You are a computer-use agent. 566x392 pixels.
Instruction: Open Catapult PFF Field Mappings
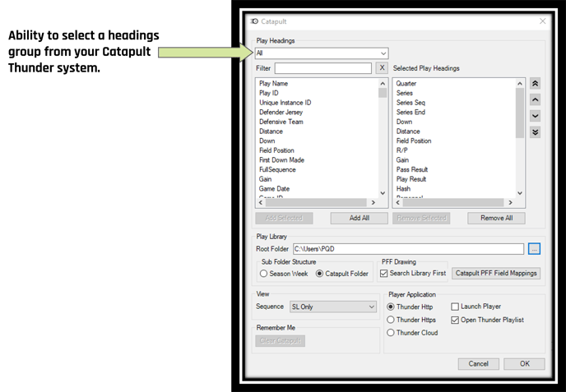coord(496,273)
